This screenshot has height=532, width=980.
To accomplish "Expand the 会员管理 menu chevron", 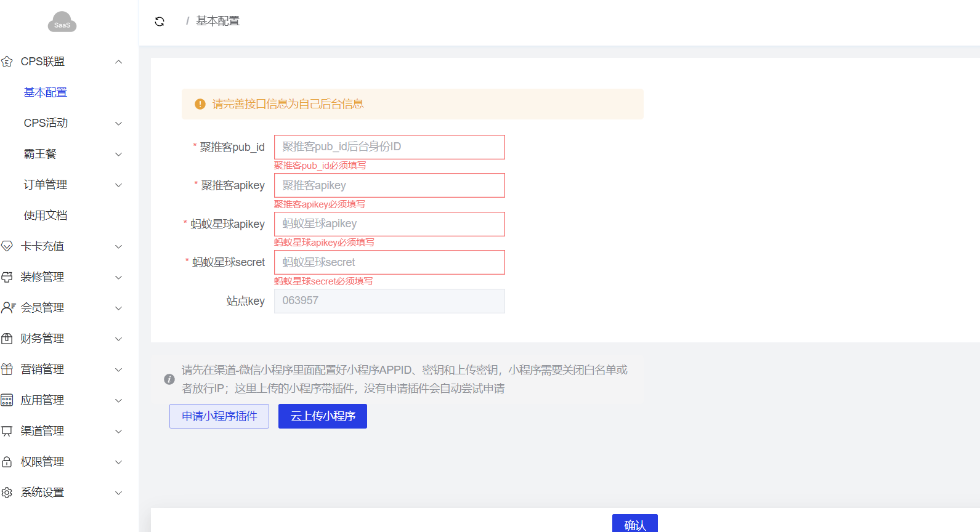I will 119,308.
